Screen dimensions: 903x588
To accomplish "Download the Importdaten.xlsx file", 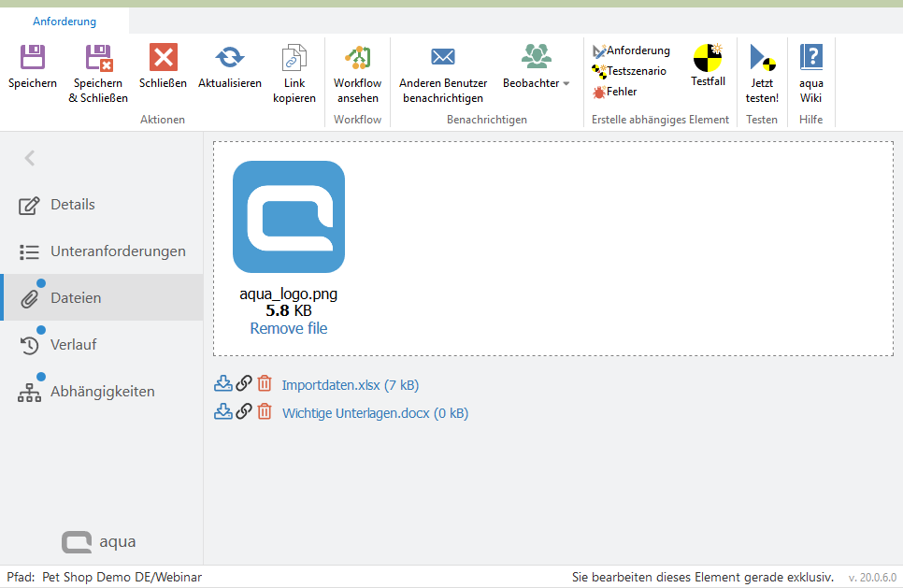I will click(222, 383).
